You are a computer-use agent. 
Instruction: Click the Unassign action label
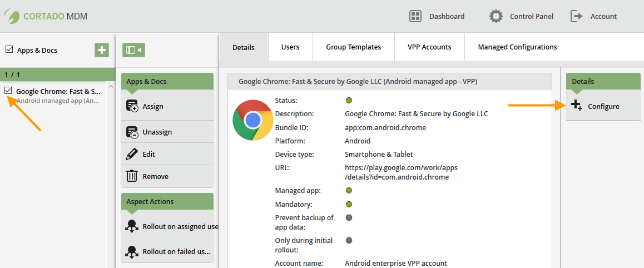point(157,132)
